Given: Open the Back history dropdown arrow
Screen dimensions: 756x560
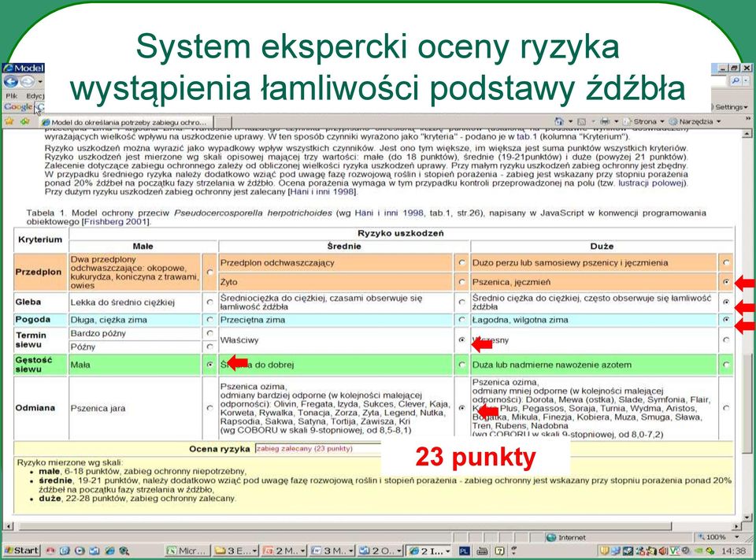Looking at the screenshot, I should [40, 81].
